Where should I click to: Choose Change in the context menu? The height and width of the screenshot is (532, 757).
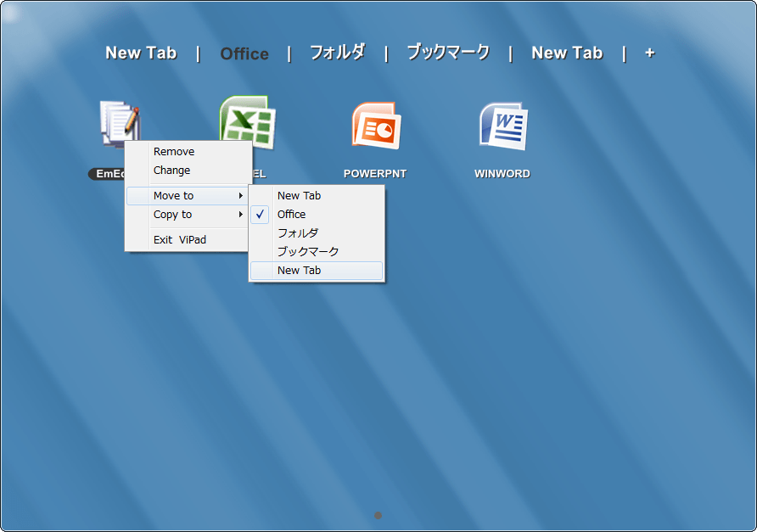(x=188, y=171)
